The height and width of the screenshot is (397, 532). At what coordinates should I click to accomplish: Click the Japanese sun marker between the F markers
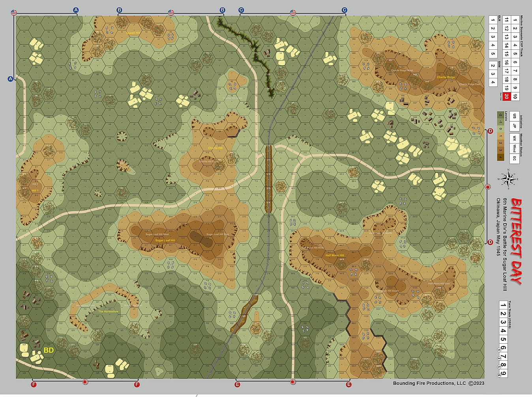coord(85,382)
